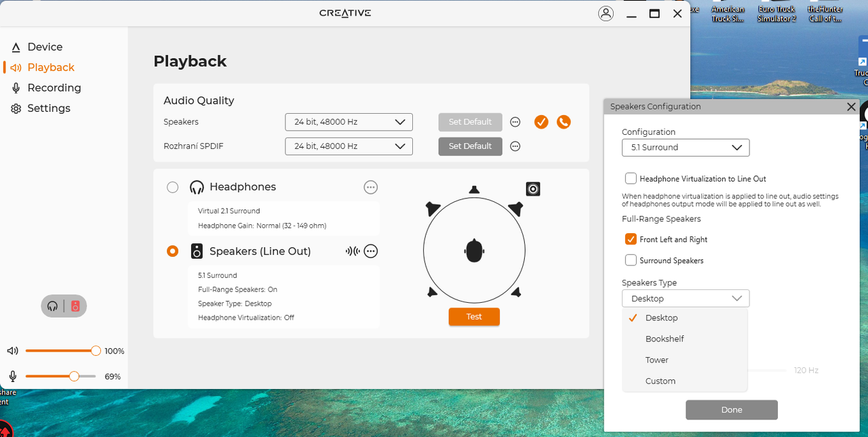Click the subwoofer icon in speaker diagram
Image resolution: width=868 pixels, height=437 pixels.
[533, 189]
